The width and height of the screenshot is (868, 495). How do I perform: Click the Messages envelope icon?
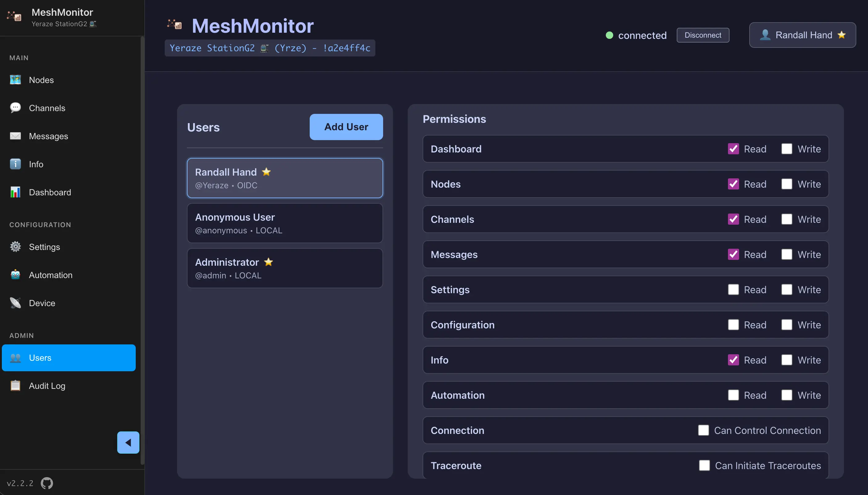15,136
